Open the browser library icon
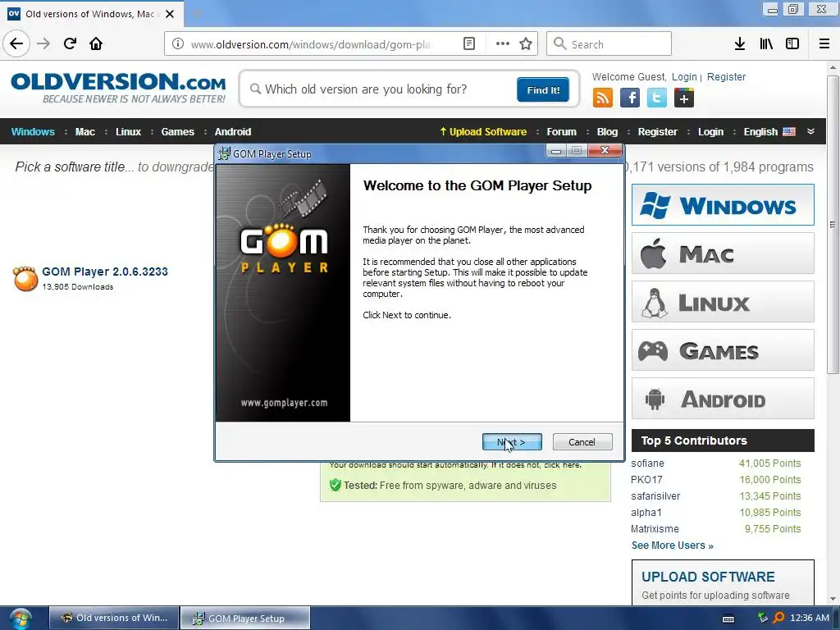Screen dimensions: 840x630 [766, 44]
